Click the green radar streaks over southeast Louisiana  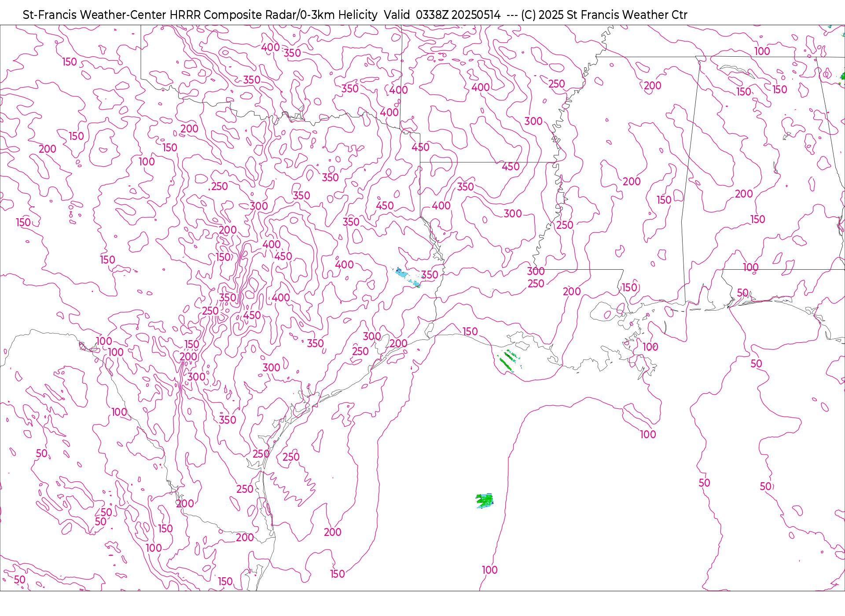pyautogui.click(x=509, y=361)
